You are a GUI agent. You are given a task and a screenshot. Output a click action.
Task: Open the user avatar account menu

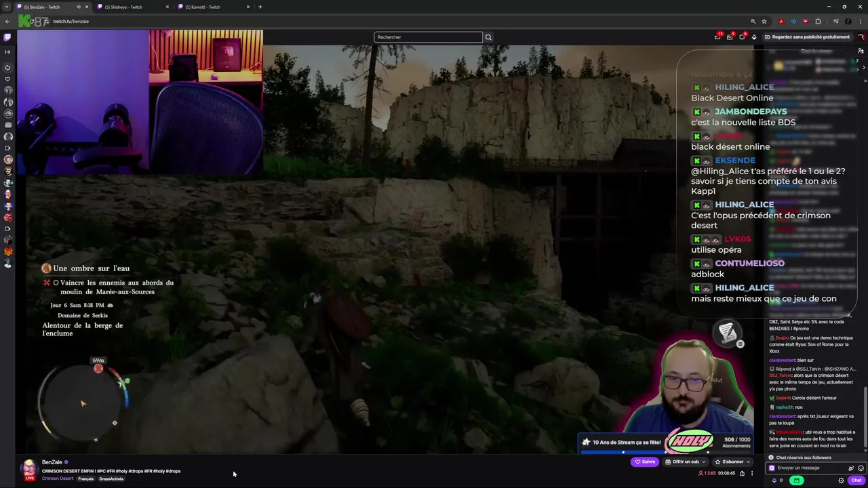pos(861,37)
